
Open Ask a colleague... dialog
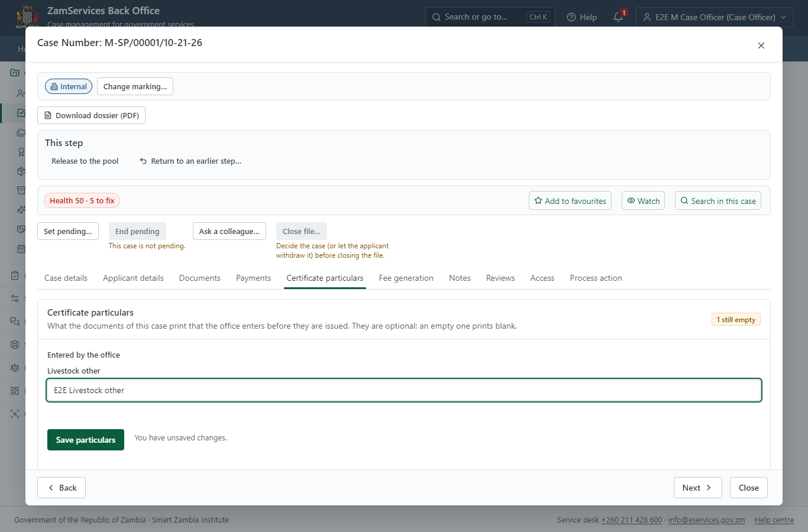coord(230,231)
